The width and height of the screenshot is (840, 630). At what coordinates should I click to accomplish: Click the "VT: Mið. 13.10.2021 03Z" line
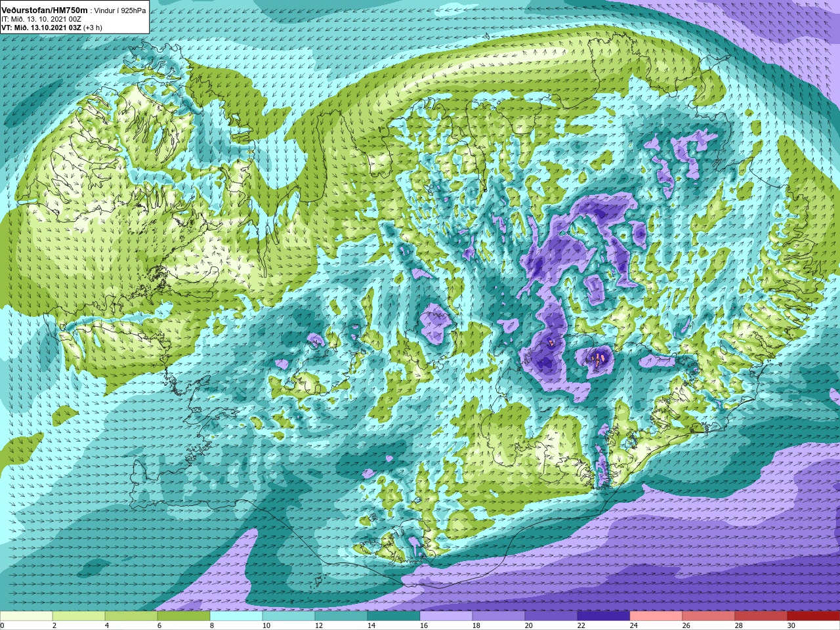point(41,28)
